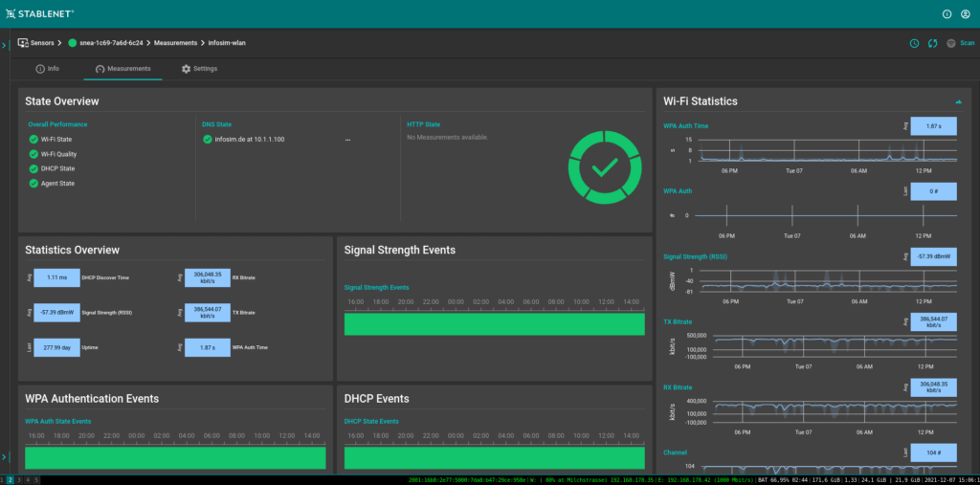Expand the lower left sidebar chevron
Image resolution: width=980 pixels, height=485 pixels.
pyautogui.click(x=4, y=457)
